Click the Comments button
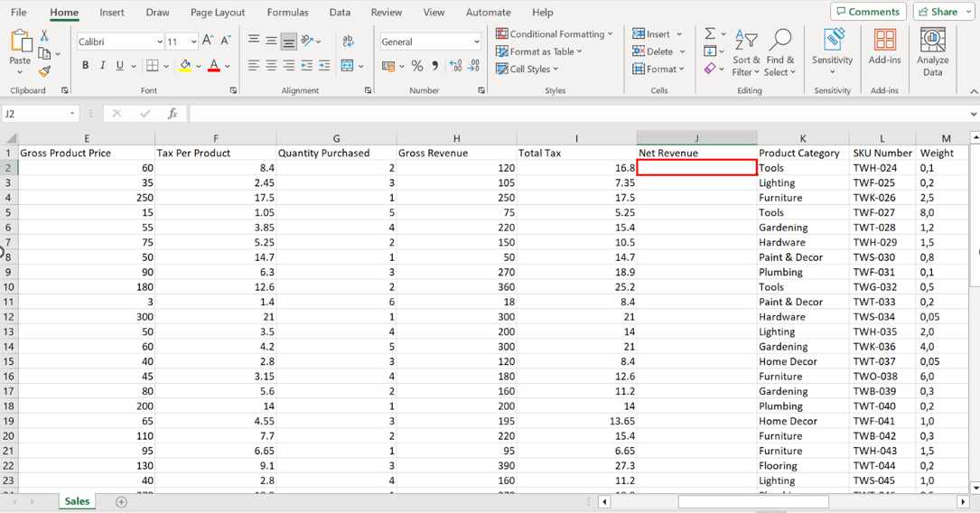Image resolution: width=980 pixels, height=513 pixels. 868,12
